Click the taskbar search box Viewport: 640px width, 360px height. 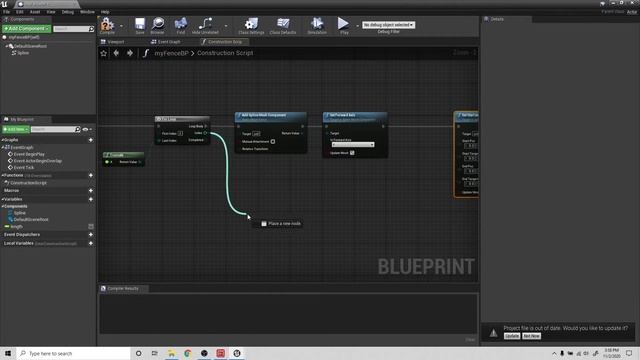point(73,353)
